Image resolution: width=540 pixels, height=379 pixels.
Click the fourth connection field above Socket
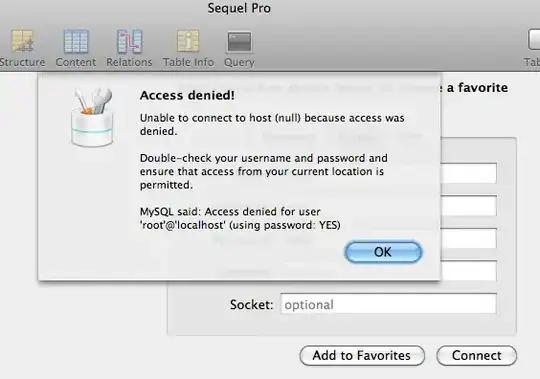[469, 271]
